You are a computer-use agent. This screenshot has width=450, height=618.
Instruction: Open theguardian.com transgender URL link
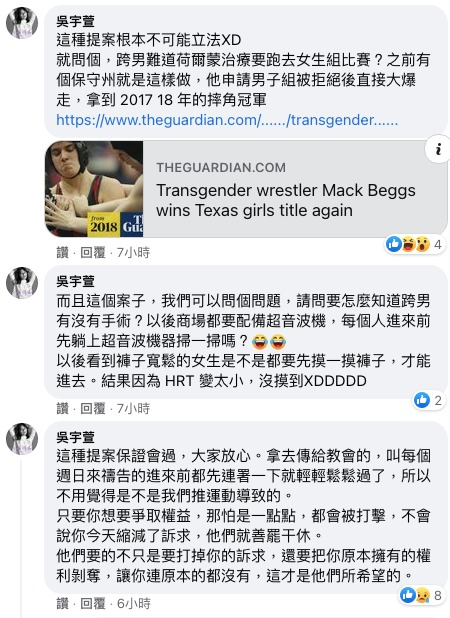click(x=227, y=120)
